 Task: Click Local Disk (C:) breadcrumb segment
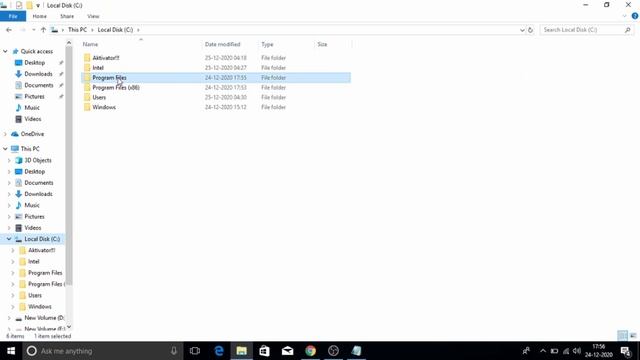pyautogui.click(x=115, y=30)
